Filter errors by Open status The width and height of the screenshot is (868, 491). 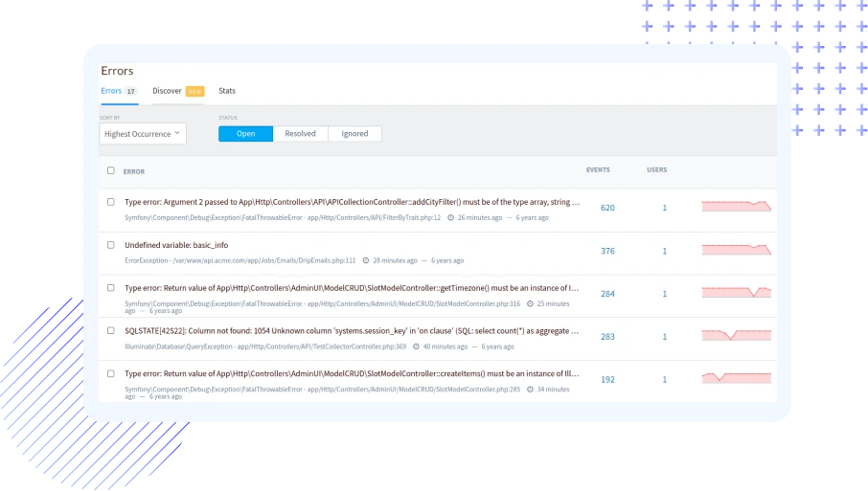[246, 134]
